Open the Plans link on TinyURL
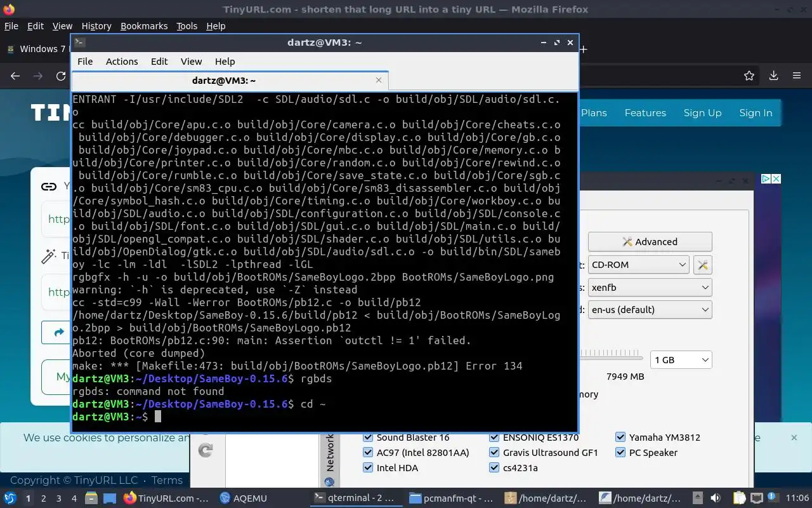The width and height of the screenshot is (812, 508). pyautogui.click(x=594, y=113)
